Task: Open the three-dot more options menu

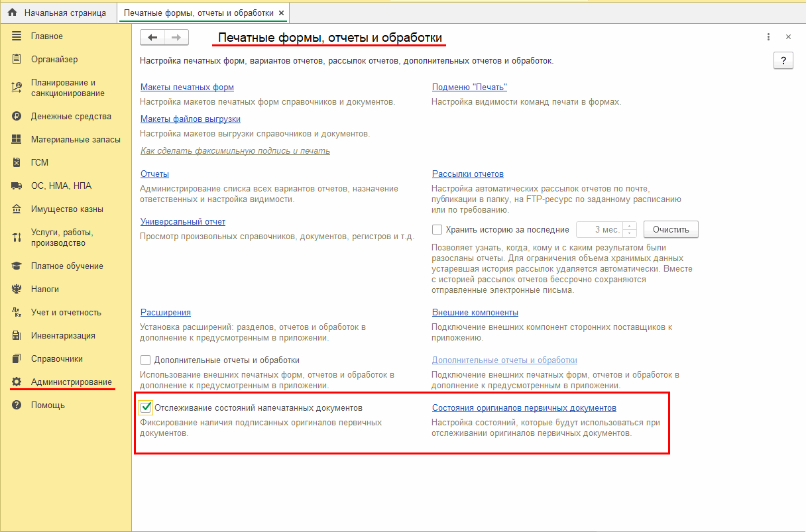Action: point(768,37)
